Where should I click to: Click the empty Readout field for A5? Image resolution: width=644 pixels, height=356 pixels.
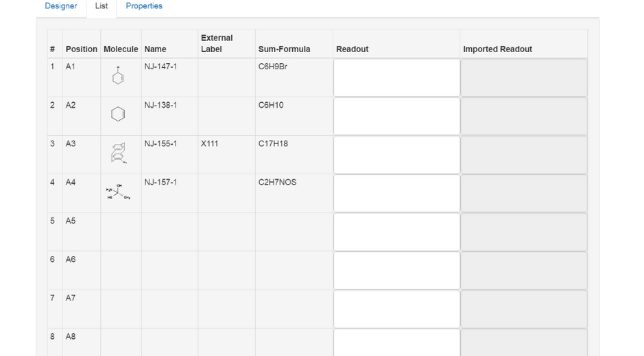396,232
